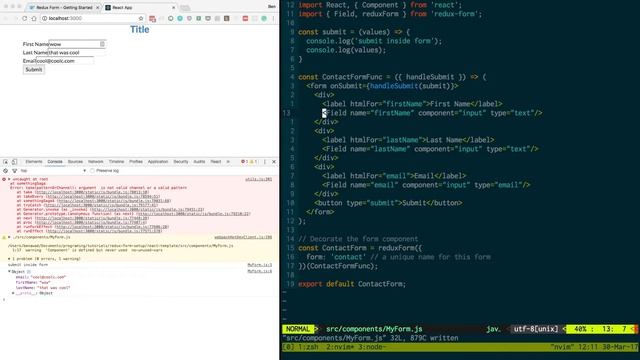The width and height of the screenshot is (640, 360).
Task: Click the 'at take' stack trace bundle.js link
Action: click(92, 192)
